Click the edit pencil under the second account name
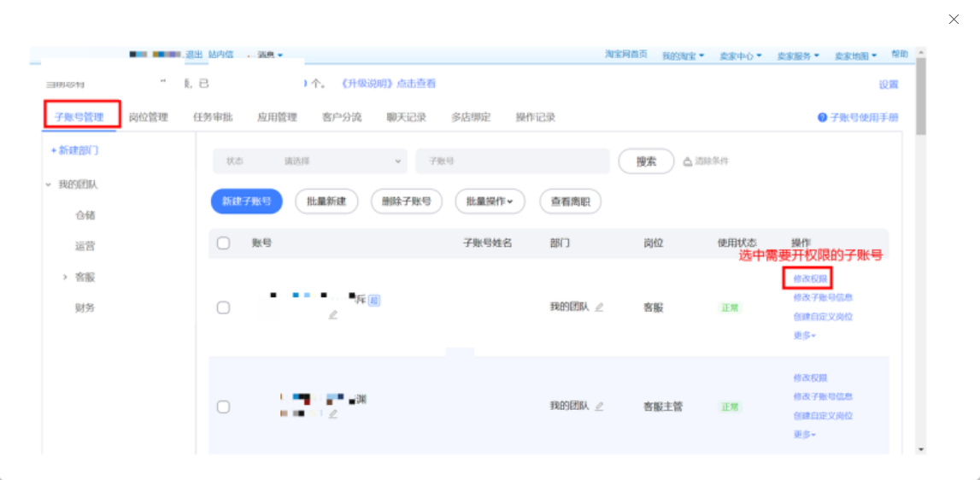The image size is (980, 480). coord(333,413)
